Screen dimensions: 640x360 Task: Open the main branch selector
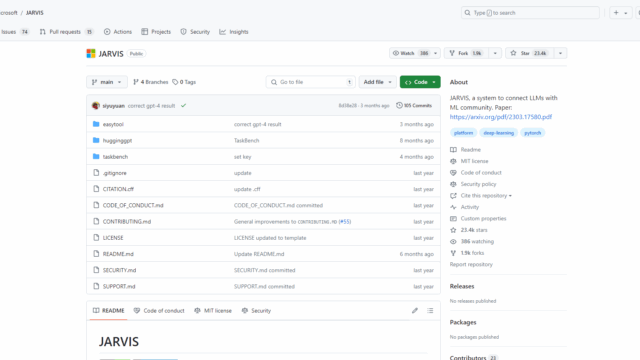(107, 82)
